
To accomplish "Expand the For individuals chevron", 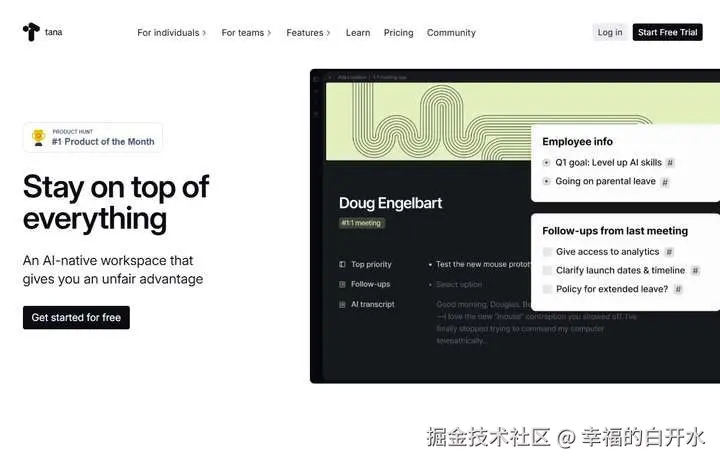I will tap(204, 33).
